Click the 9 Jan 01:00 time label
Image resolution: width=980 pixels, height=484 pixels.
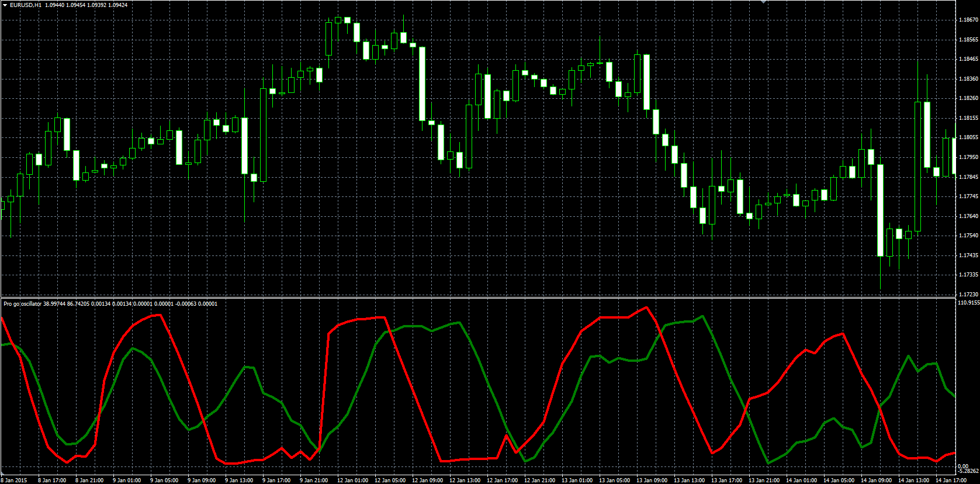(x=127, y=480)
